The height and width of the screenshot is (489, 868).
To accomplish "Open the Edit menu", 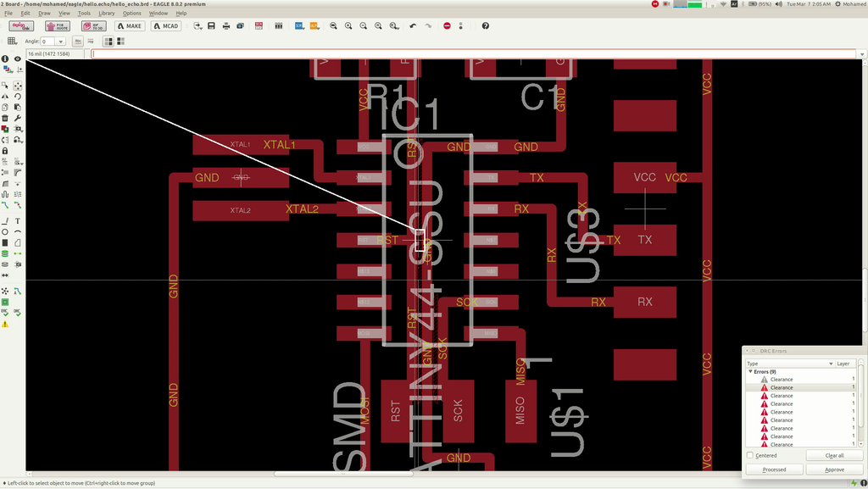I will (25, 14).
